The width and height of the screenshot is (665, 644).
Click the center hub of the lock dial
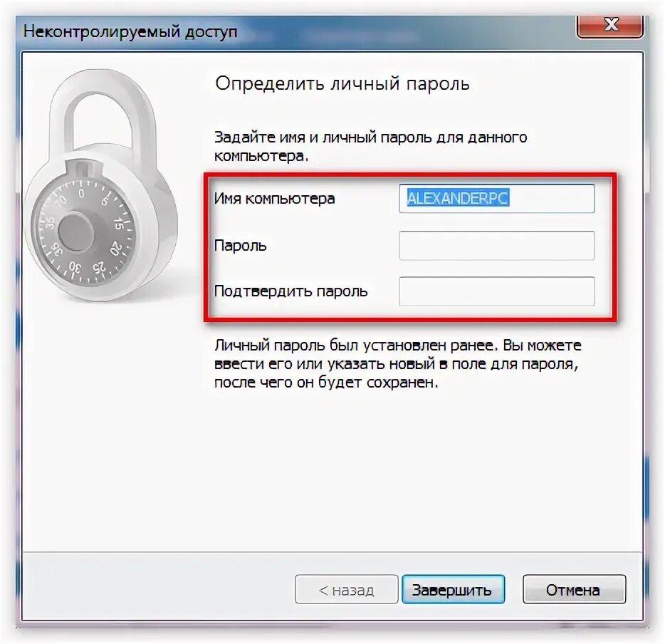75,233
